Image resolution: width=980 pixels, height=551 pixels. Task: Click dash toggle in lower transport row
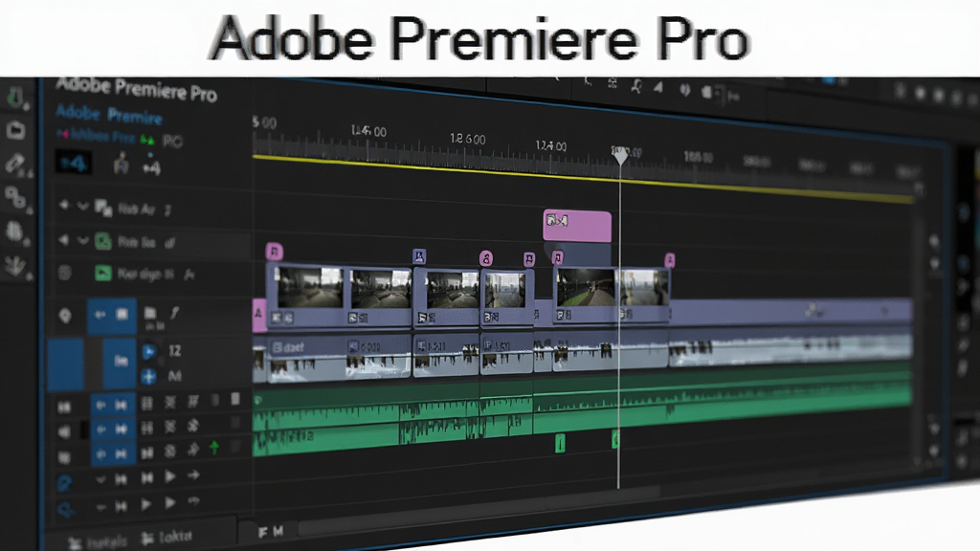(x=100, y=506)
